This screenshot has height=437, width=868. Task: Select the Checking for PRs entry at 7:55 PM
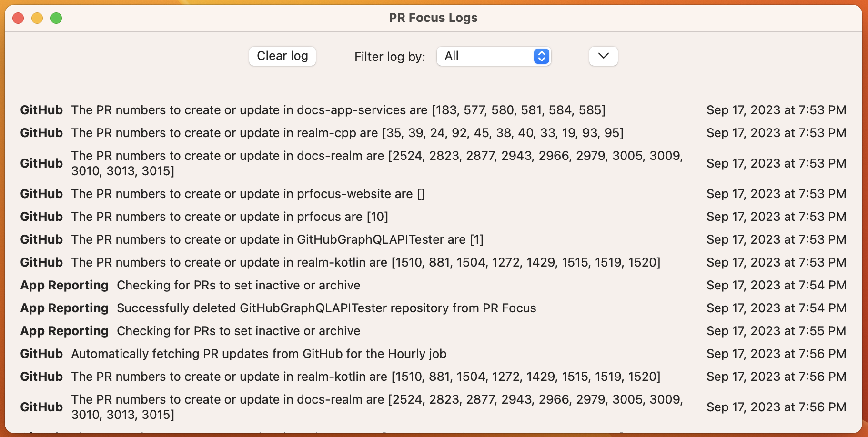point(433,331)
